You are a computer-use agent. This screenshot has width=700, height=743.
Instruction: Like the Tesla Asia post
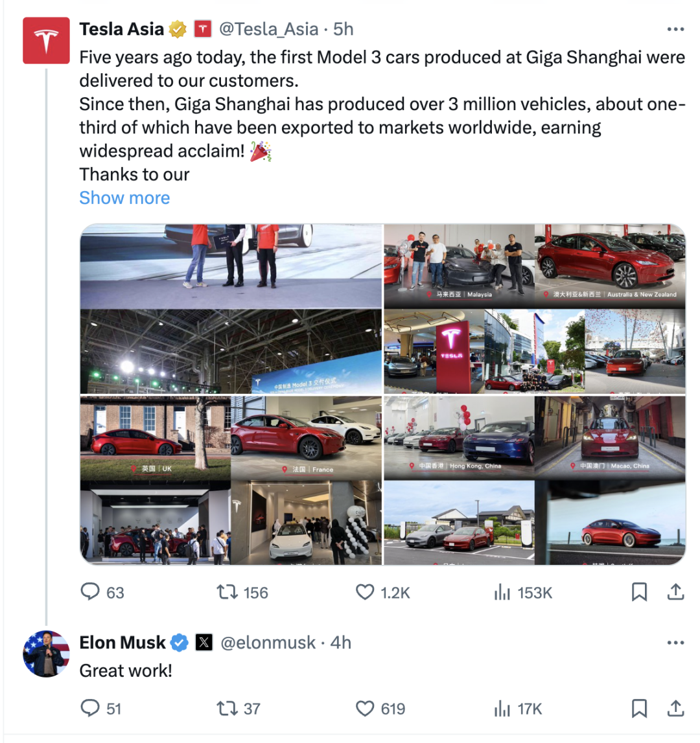(366, 592)
